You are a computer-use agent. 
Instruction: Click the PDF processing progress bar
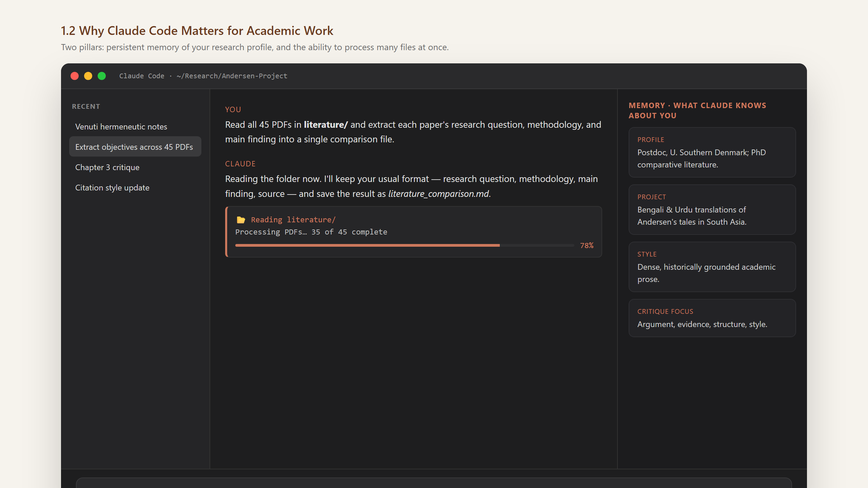pos(405,245)
